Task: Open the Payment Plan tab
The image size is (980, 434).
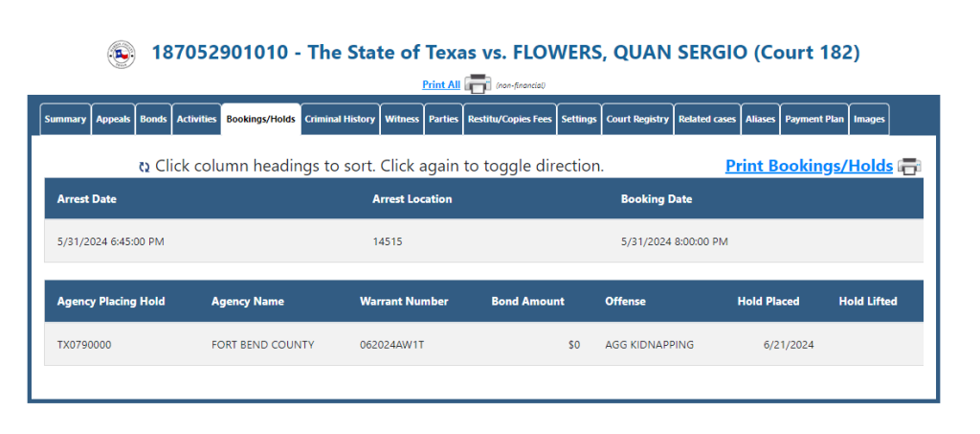Action: [x=814, y=120]
